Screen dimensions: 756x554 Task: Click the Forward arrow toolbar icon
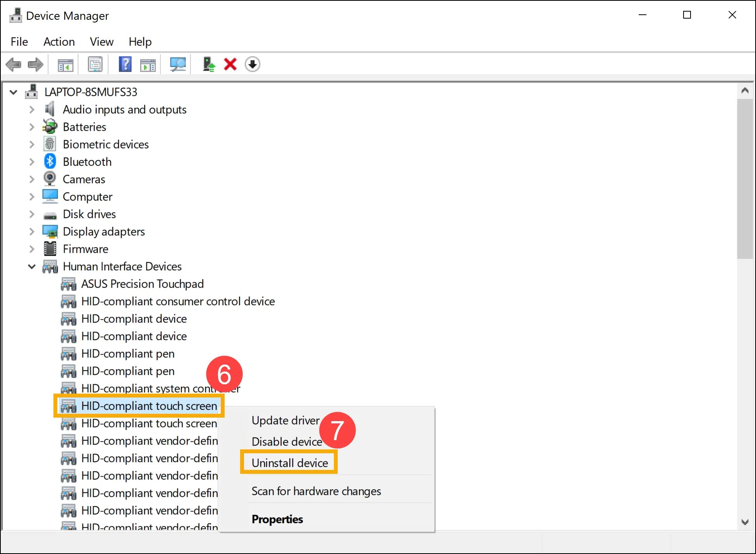(36, 64)
